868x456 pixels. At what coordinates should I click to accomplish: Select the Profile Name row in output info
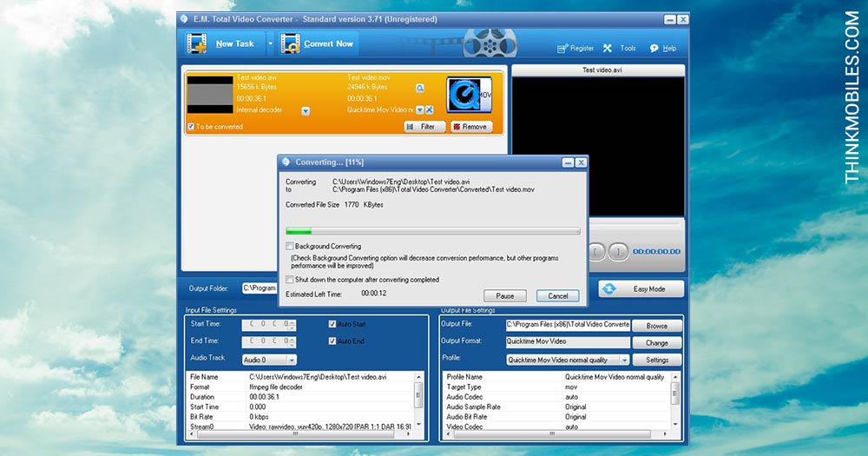tap(556, 377)
